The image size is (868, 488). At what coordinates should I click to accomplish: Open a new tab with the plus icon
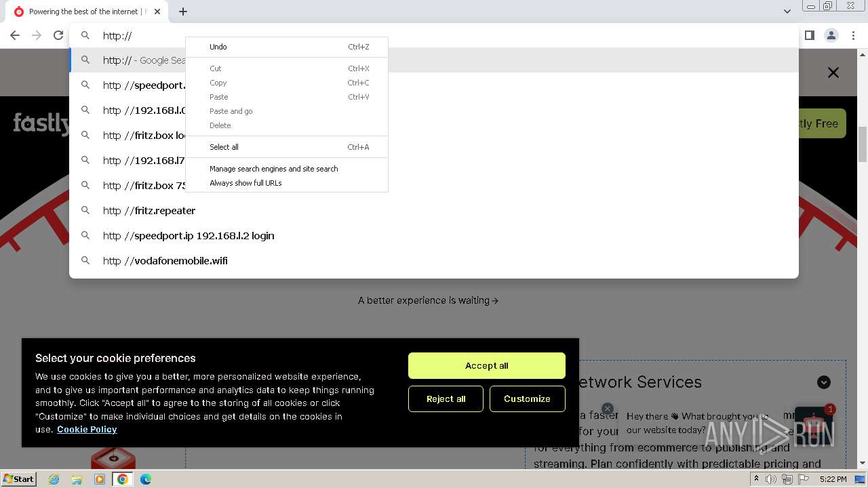[183, 12]
